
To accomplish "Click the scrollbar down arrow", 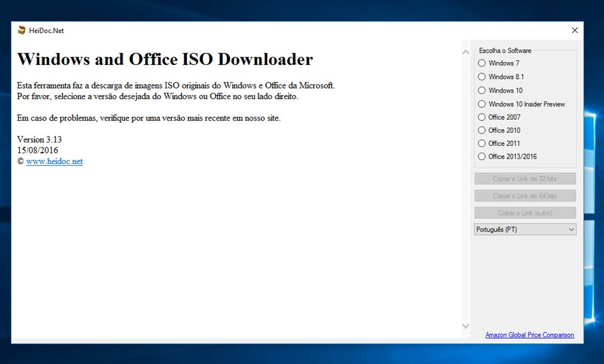I will pyautogui.click(x=465, y=326).
